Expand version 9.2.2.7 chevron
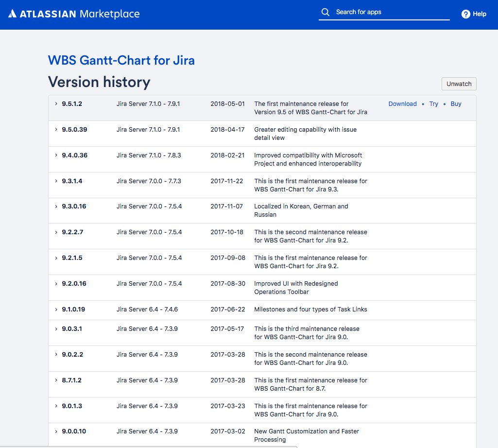 pos(56,232)
